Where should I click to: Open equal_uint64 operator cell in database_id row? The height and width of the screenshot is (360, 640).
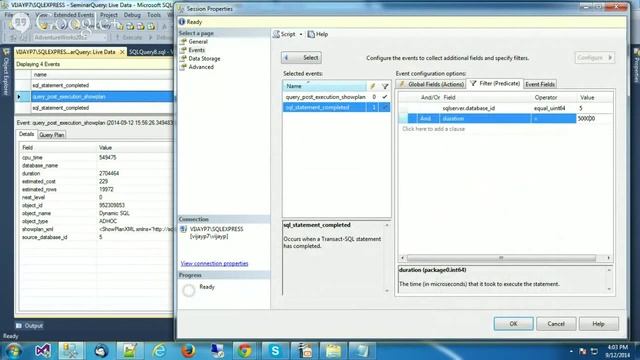pyautogui.click(x=553, y=108)
